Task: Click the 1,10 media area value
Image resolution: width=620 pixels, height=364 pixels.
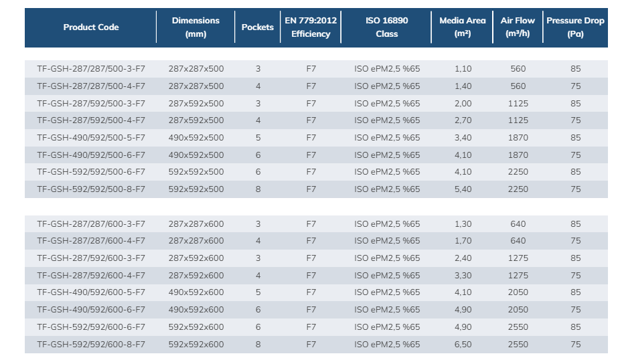Action: [x=463, y=69]
